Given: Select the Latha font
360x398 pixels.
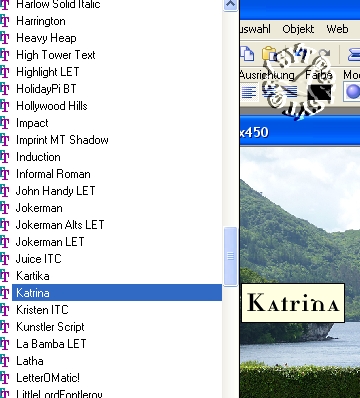Looking at the screenshot, I should click(30, 361).
